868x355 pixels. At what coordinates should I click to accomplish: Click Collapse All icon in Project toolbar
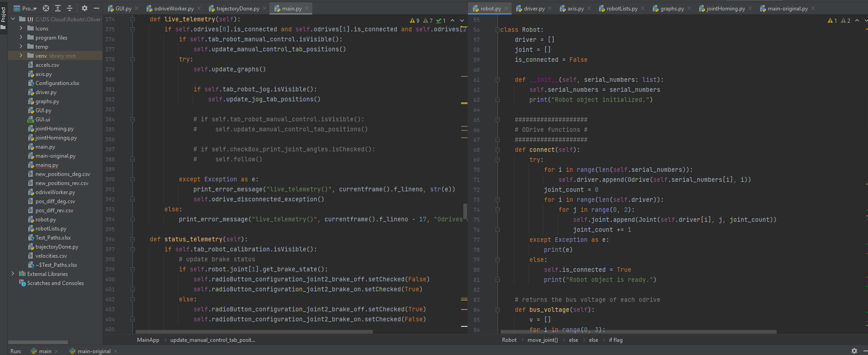[70, 8]
